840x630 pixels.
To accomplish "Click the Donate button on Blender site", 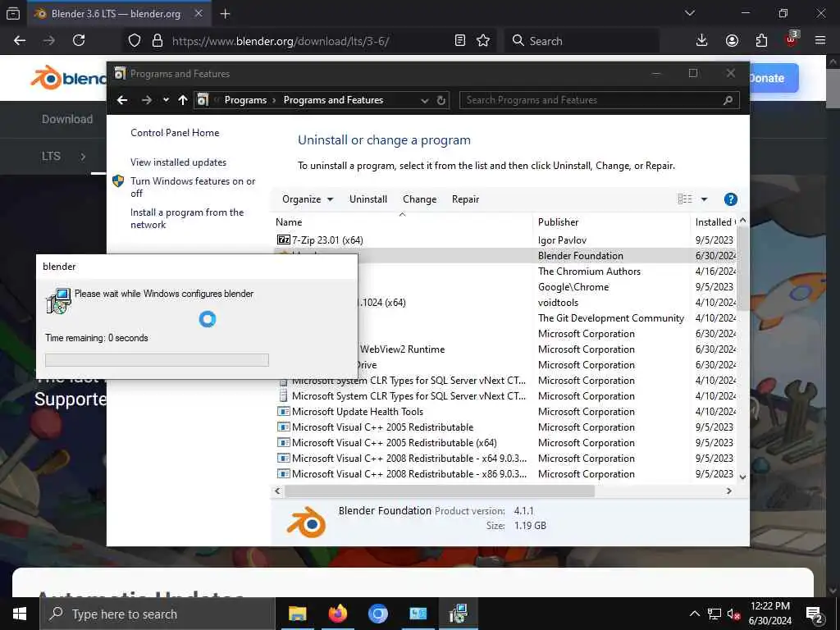I will [774, 78].
